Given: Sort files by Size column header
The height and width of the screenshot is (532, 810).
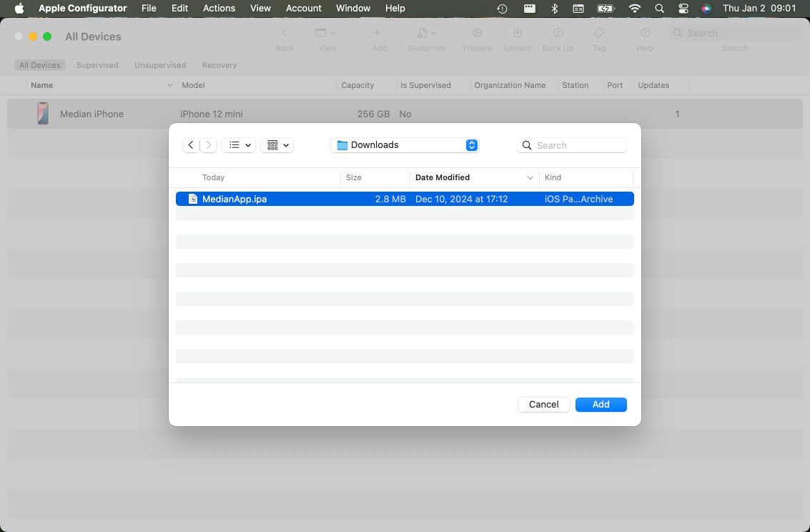Looking at the screenshot, I should click(x=354, y=177).
